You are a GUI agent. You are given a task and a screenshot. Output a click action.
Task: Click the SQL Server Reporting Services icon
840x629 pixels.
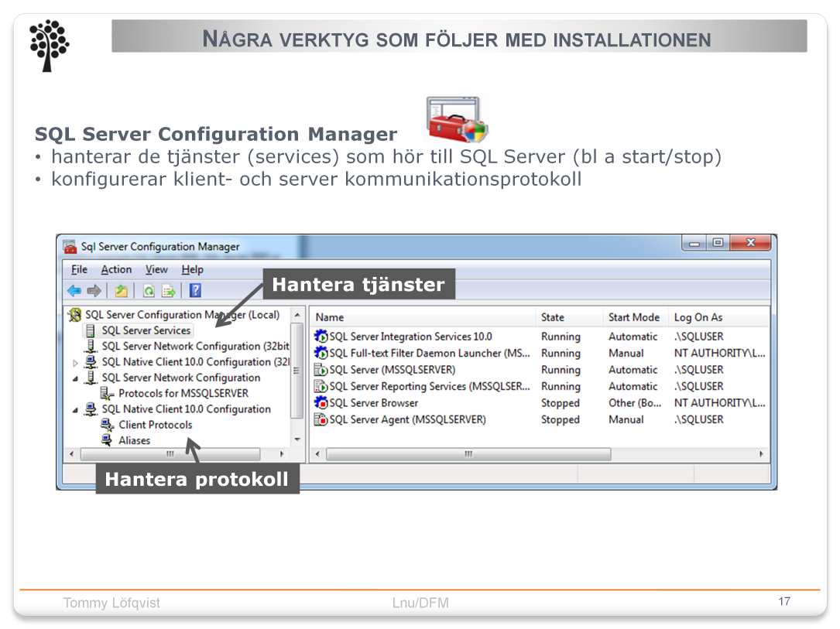pyautogui.click(x=321, y=386)
